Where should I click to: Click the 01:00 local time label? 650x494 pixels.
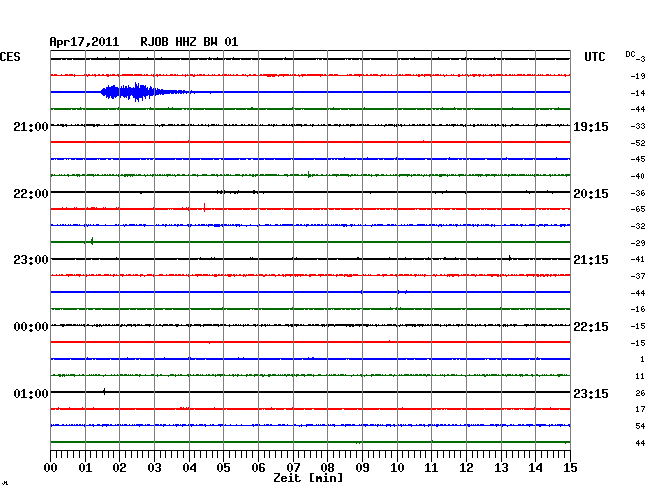[x=31, y=393]
